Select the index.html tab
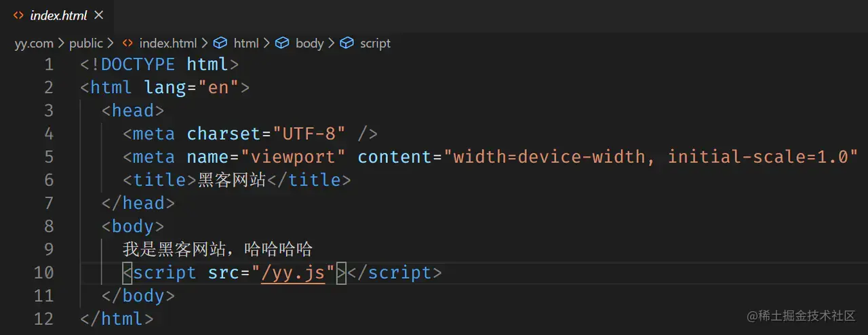The width and height of the screenshot is (868, 335). (57, 15)
